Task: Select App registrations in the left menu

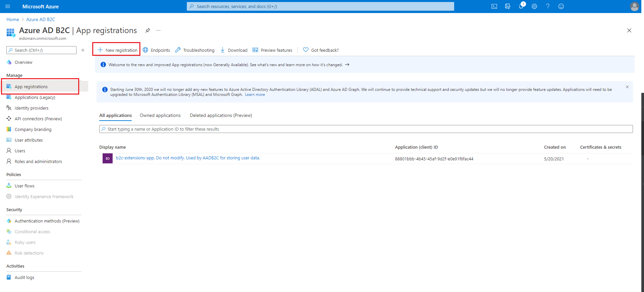Action: (x=45, y=87)
